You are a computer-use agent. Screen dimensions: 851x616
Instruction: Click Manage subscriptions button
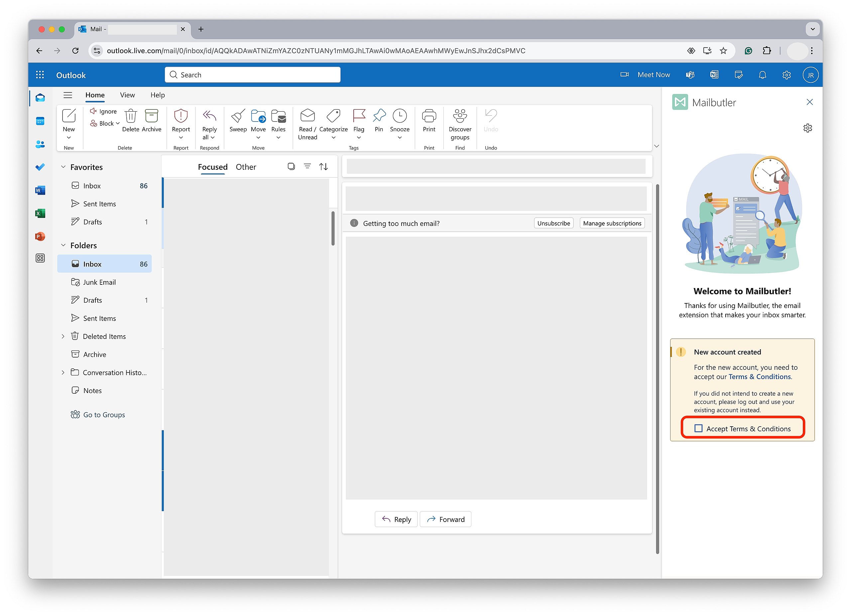coord(612,223)
